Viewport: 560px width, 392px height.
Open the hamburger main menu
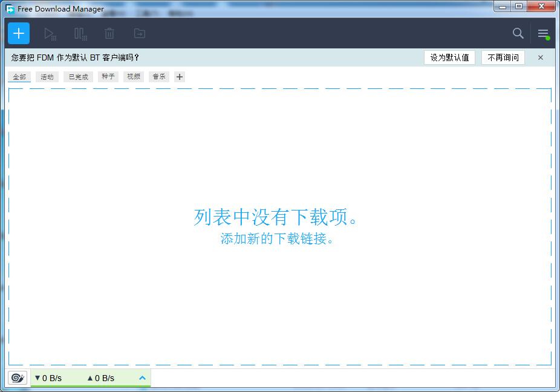(x=543, y=34)
